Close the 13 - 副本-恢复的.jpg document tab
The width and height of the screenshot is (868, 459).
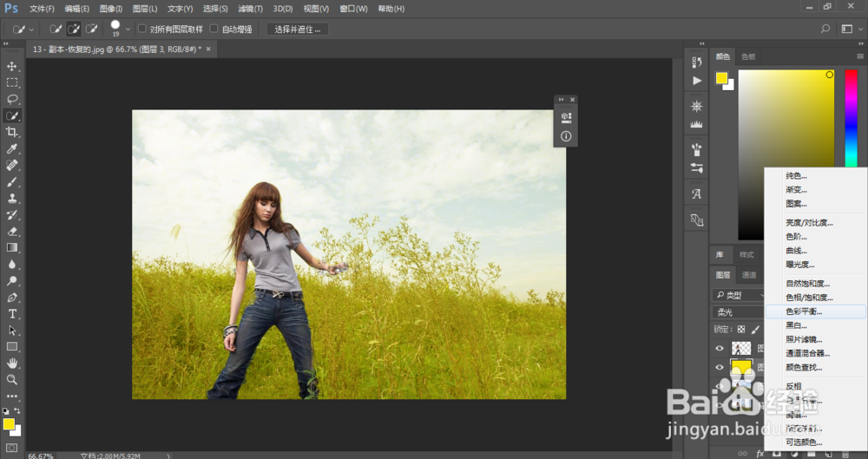[x=208, y=49]
